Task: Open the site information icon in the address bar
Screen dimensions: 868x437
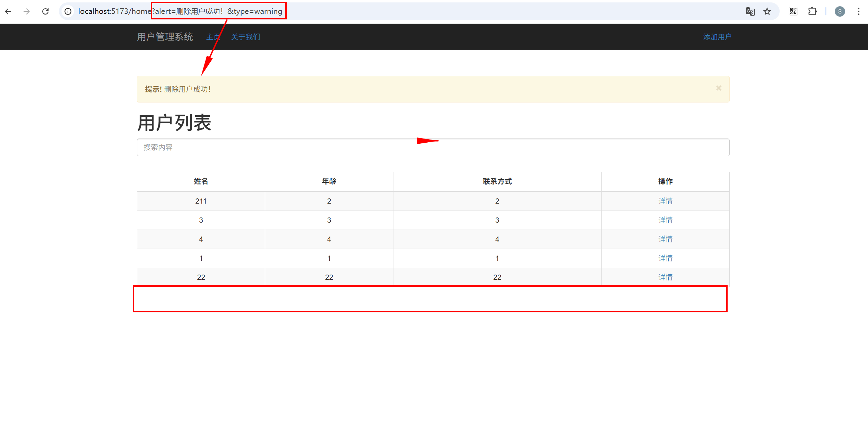Action: tap(68, 11)
